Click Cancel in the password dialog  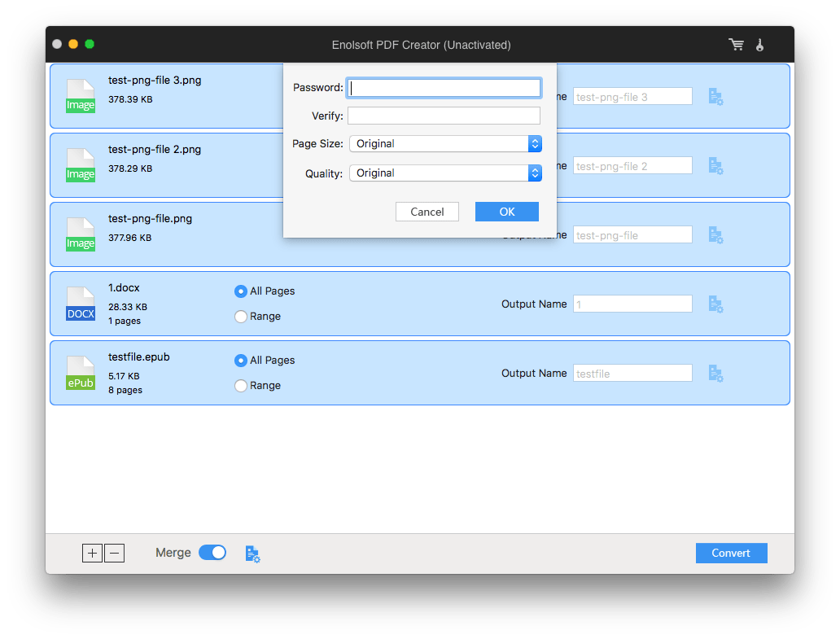pyautogui.click(x=427, y=212)
